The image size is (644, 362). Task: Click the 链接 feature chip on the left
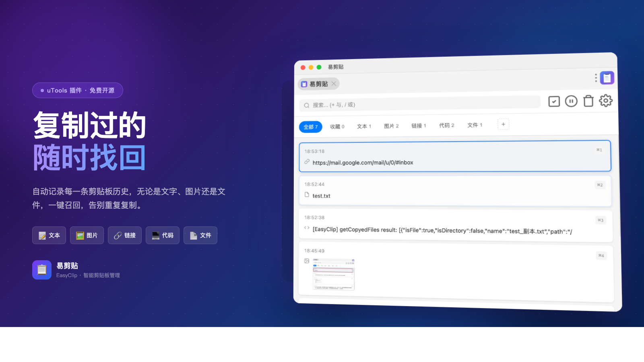[125, 235]
